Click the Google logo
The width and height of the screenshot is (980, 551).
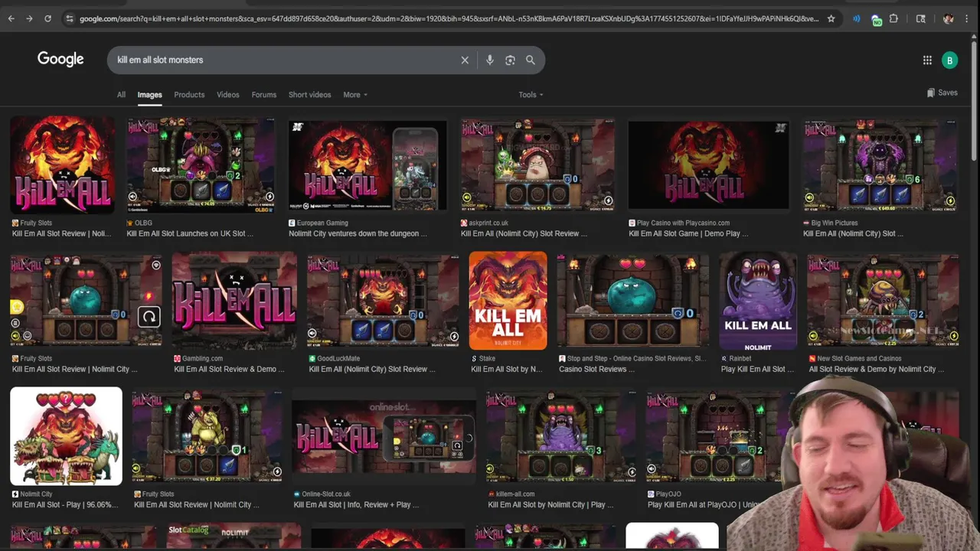60,59
